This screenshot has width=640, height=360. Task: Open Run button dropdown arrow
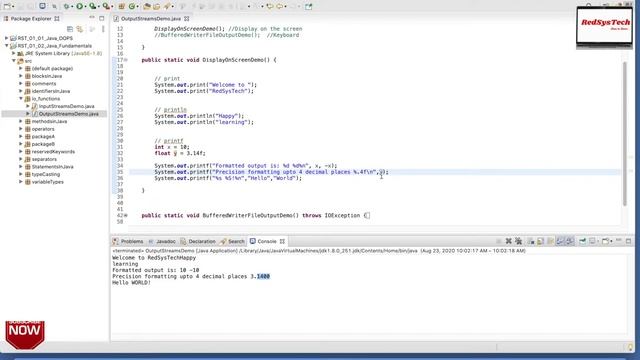click(85, 7)
